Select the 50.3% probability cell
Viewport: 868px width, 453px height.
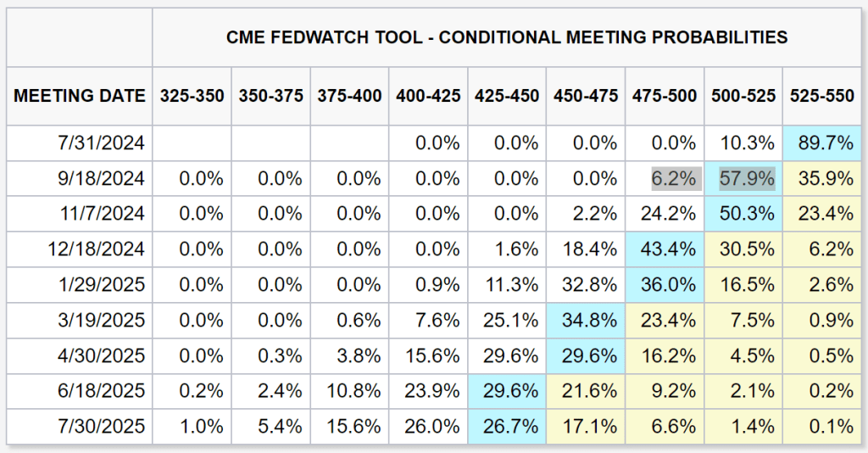pos(743,214)
